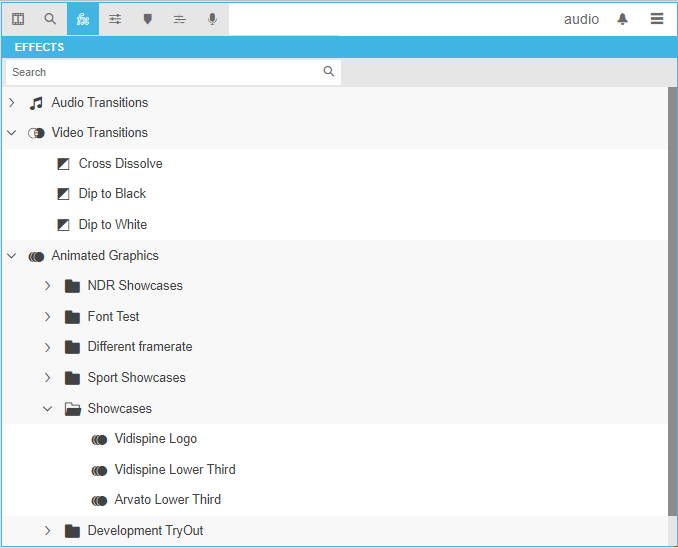Viewport: 678px width, 548px height.
Task: Select the effects (fx) tab icon
Action: pos(83,19)
